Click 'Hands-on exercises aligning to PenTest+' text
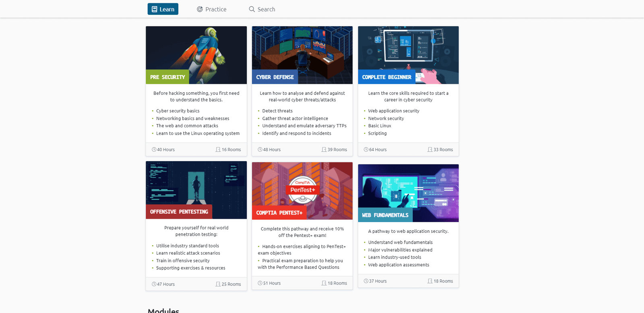The width and height of the screenshot is (644, 313). (304, 247)
